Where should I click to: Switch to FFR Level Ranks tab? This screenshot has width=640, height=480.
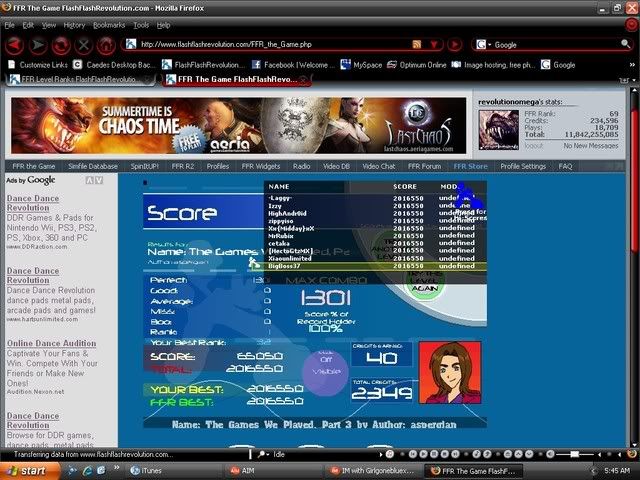(80, 80)
